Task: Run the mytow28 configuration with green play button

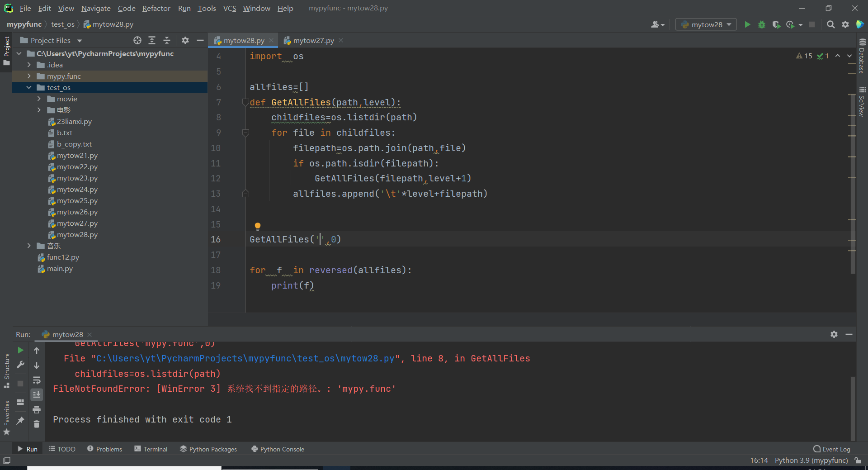Action: [747, 24]
